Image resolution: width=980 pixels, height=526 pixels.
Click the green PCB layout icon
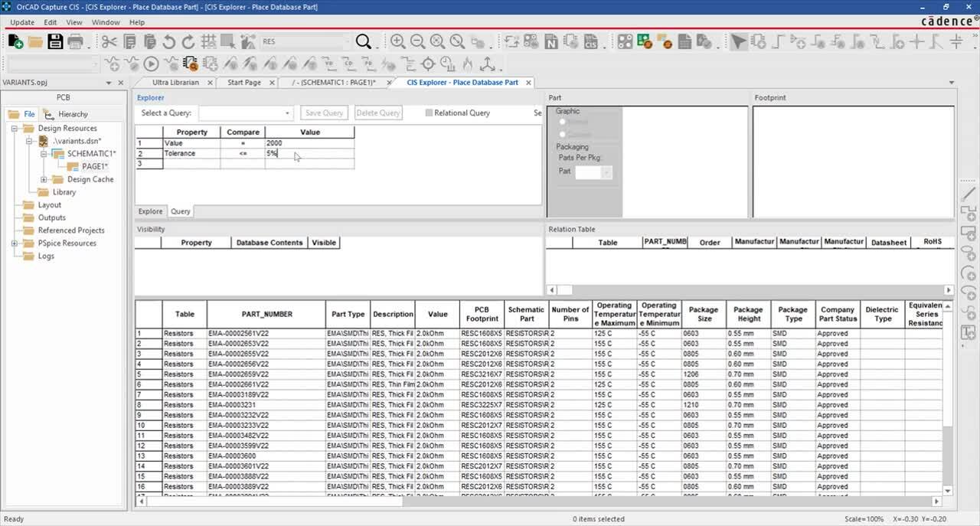(x=645, y=41)
